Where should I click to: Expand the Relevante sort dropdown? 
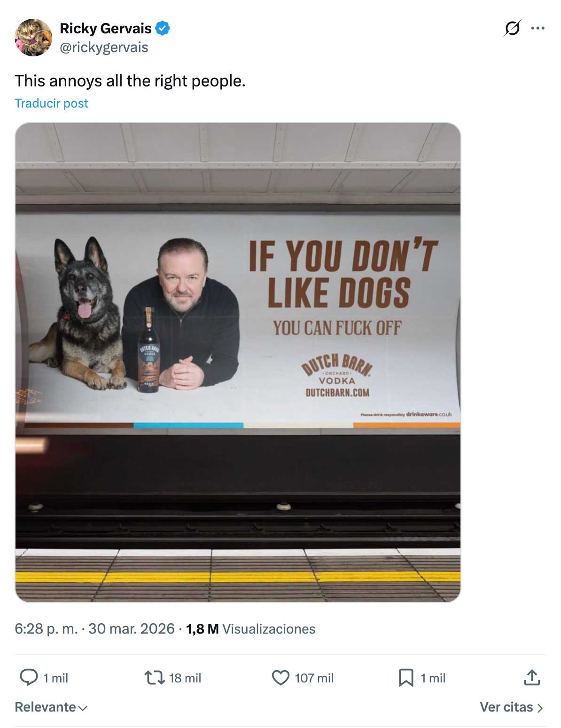click(x=51, y=707)
